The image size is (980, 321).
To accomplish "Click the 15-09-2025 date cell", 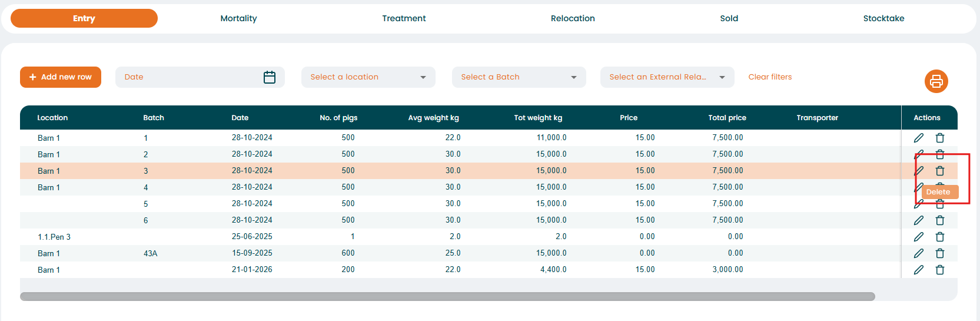I will click(252, 253).
